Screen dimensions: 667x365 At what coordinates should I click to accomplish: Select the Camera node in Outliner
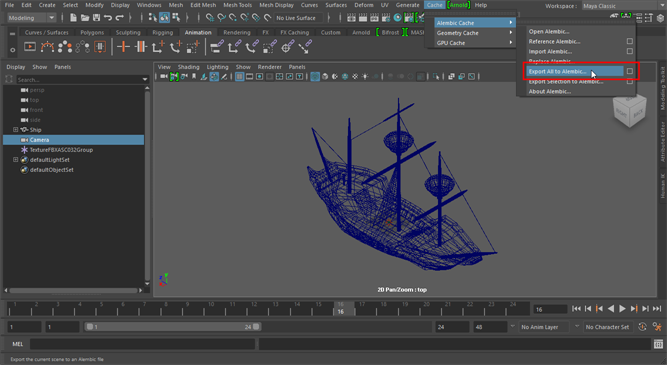(74, 140)
